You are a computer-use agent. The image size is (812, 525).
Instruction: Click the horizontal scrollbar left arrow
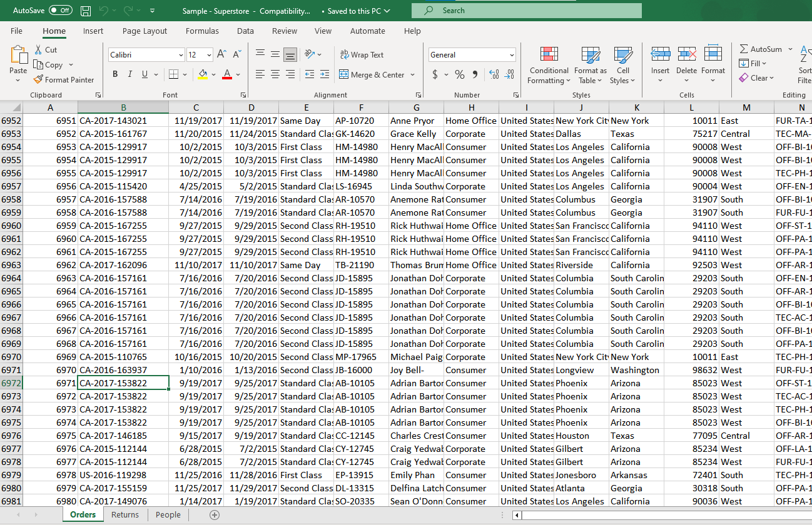click(x=517, y=515)
